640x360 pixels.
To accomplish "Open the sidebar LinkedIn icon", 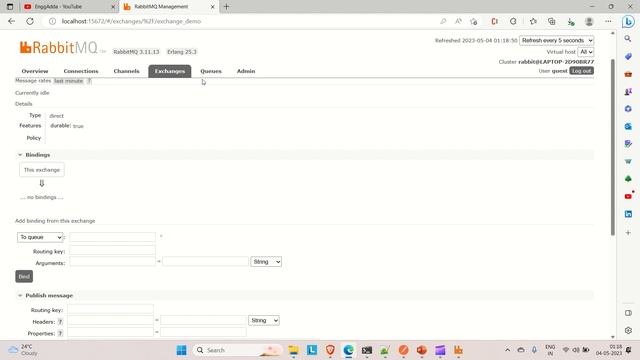I will pyautogui.click(x=628, y=214).
